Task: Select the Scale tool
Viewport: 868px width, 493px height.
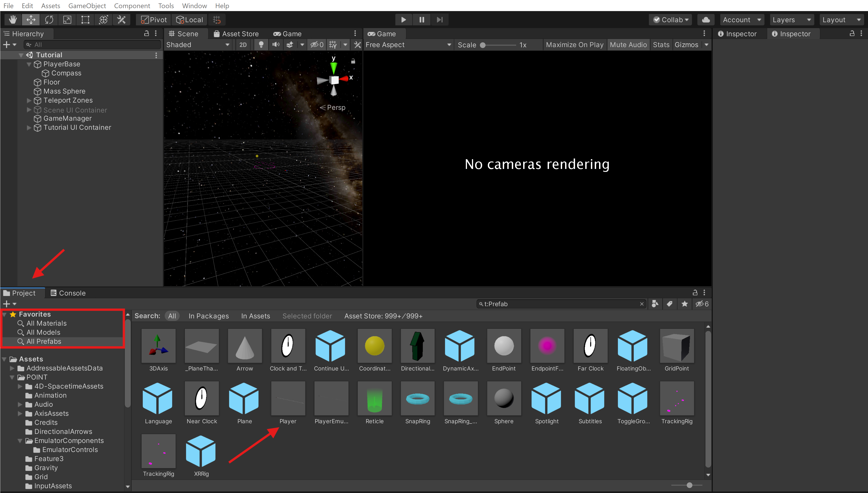Action: click(x=67, y=20)
